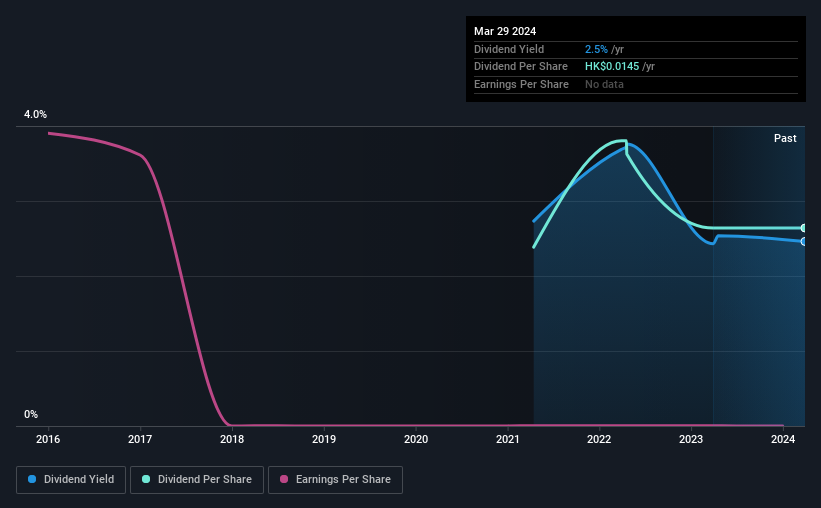The width and height of the screenshot is (821, 508).
Task: Click the 0% y-axis label
Action: (31, 414)
